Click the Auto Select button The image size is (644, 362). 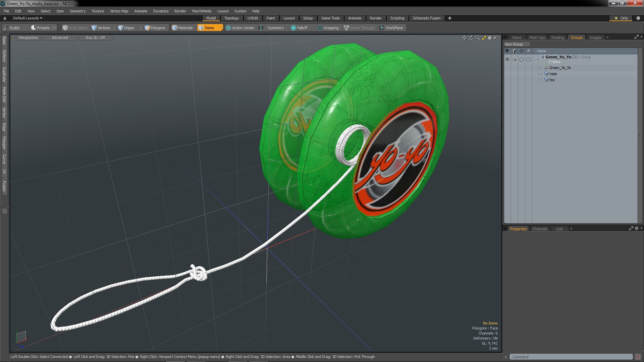pyautogui.click(x=75, y=28)
